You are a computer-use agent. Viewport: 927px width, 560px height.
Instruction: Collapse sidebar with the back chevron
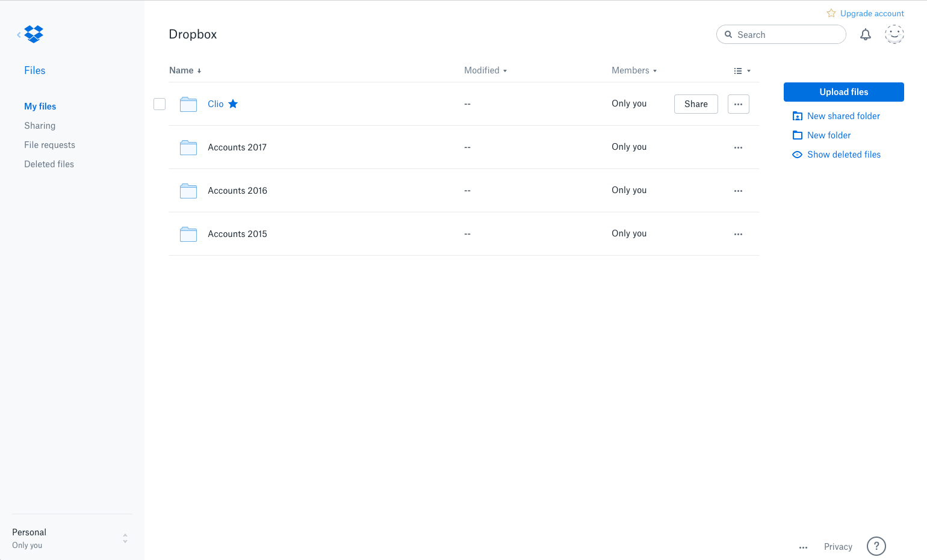19,35
